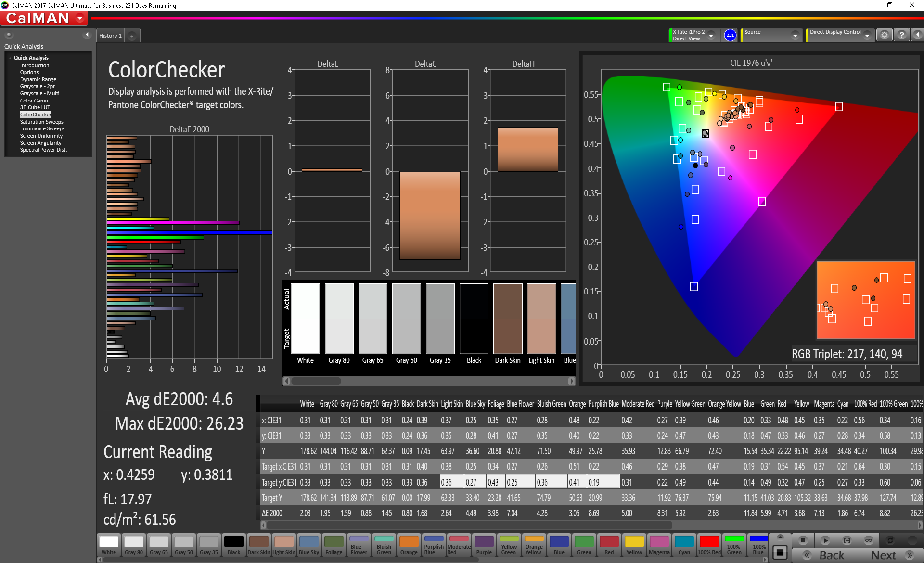Select Saturation Sweeps in workflow list
Image resolution: width=924 pixels, height=563 pixels.
(x=41, y=122)
